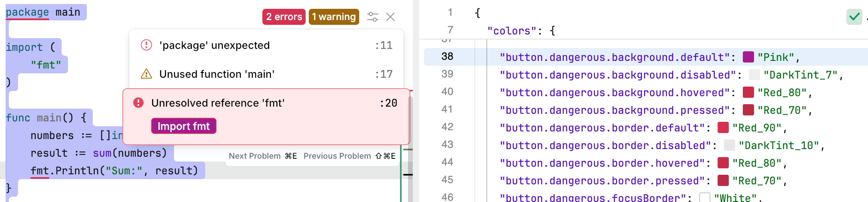Click the error icon beside 'package' unexpected
Image resolution: width=868 pixels, height=202 pixels.
(146, 45)
